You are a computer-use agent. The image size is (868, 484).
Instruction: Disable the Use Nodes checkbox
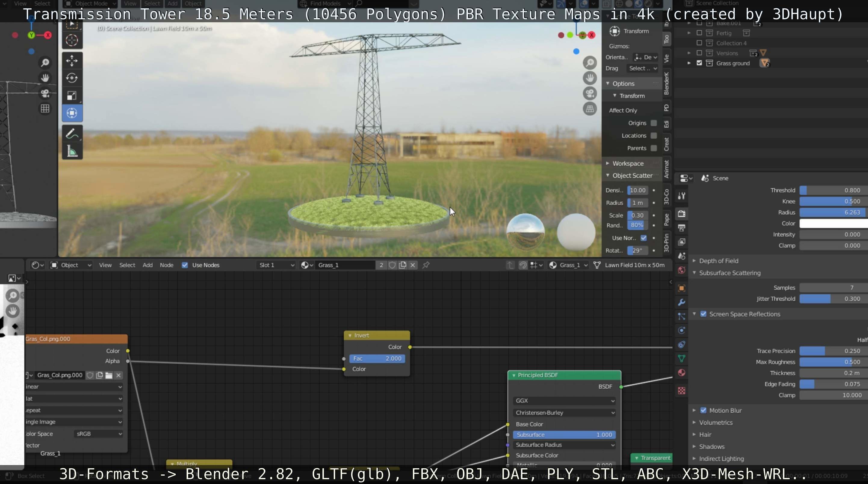click(185, 265)
